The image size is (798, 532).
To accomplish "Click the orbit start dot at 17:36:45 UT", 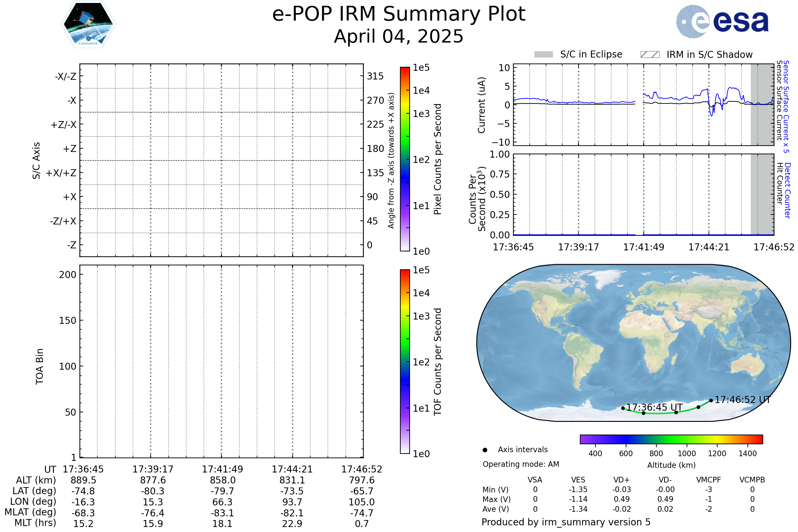I will tap(623, 408).
